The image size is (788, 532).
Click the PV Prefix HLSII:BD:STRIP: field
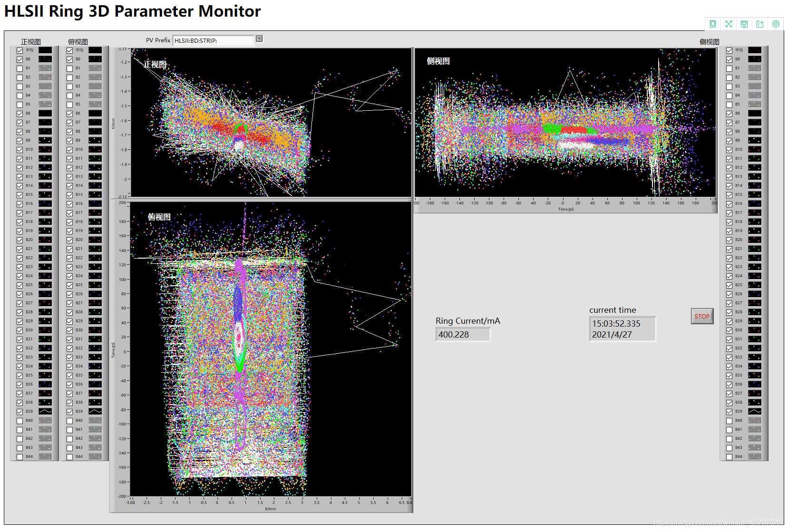[214, 40]
